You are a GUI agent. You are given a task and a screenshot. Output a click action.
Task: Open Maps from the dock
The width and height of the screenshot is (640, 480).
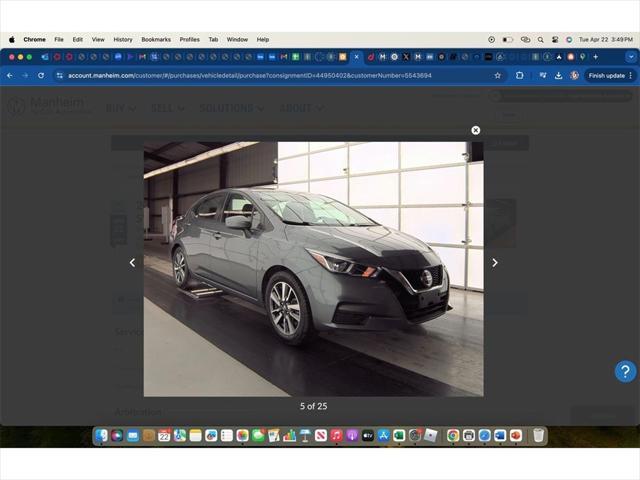coord(180,436)
